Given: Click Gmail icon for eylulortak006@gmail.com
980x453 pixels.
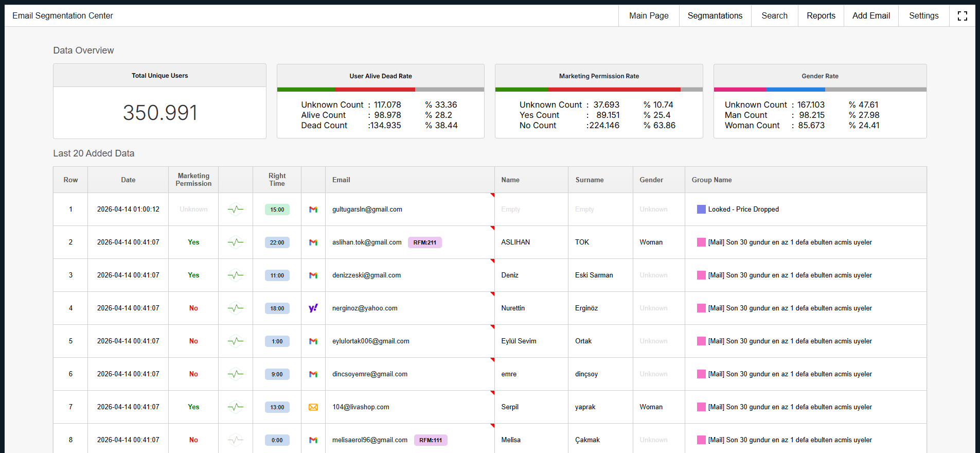Looking at the screenshot, I should (313, 341).
